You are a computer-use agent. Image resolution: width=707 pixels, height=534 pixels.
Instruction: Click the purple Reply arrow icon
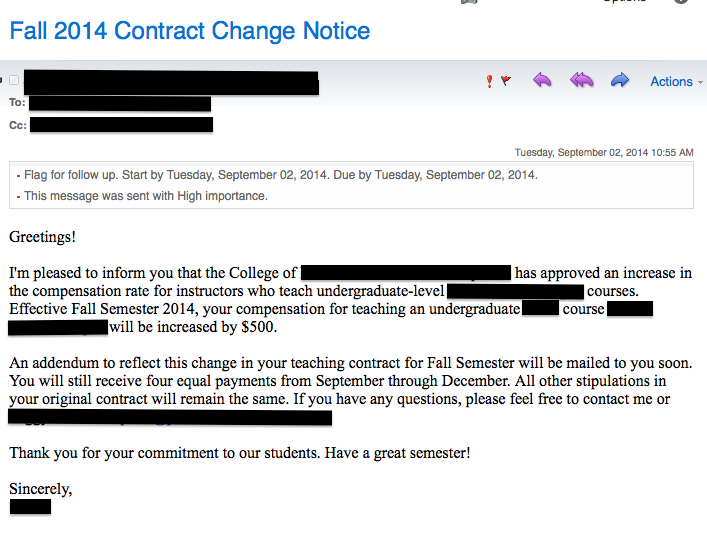(542, 81)
